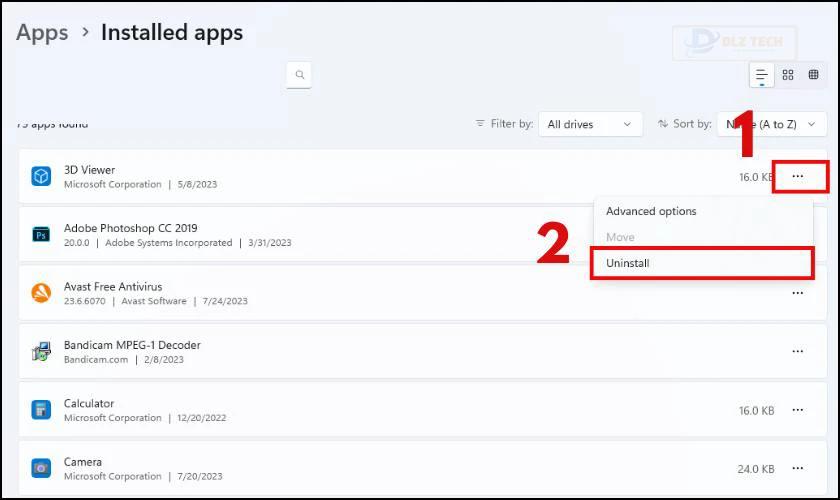
Task: Go back to Apps breadcrumb
Action: pyautogui.click(x=42, y=33)
